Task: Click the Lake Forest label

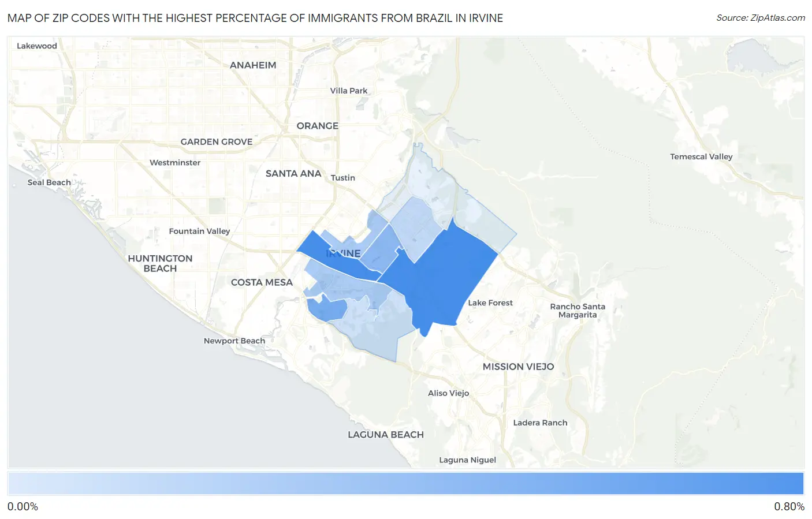Action: [490, 303]
